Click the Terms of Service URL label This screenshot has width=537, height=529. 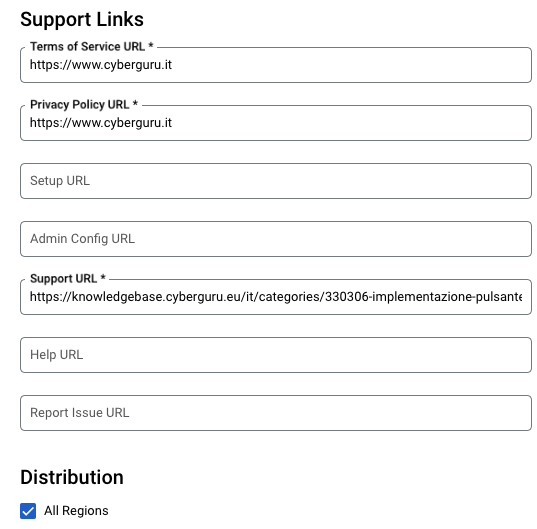tap(91, 47)
